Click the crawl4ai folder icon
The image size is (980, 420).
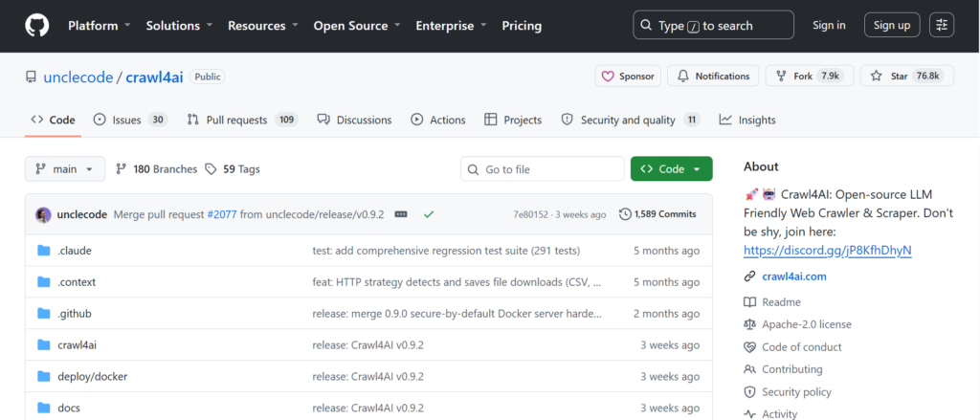(x=43, y=345)
